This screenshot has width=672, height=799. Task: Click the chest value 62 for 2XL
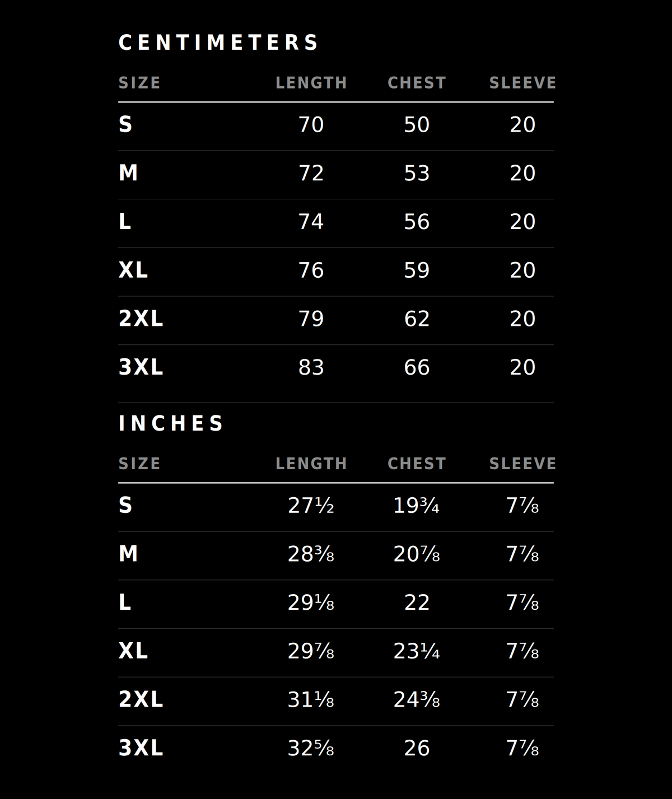point(417,319)
